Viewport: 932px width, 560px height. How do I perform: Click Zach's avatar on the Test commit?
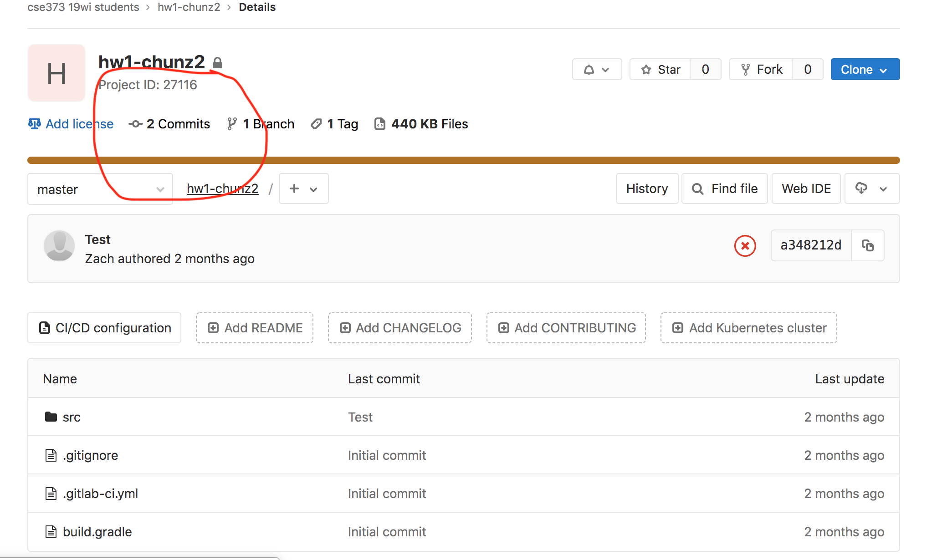(59, 246)
